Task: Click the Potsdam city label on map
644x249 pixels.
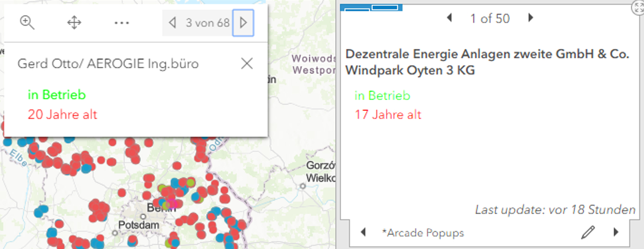Action: pos(138,225)
